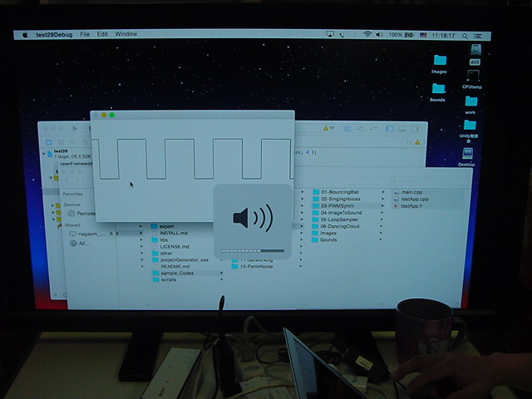The image size is (532, 399).
Task: Toggle Xcode utilities panel visibility
Action: [415, 129]
